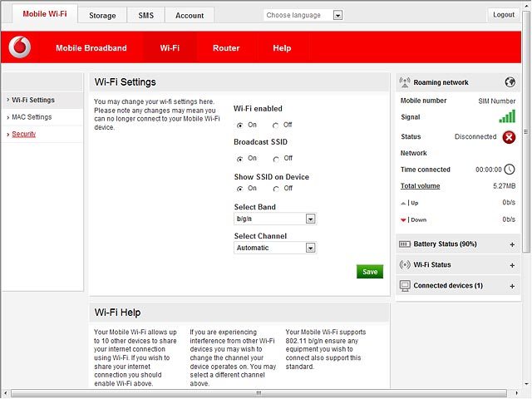Screen dimensions: 532x399
Task: Click the roaming globe icon
Action: pyautogui.click(x=510, y=82)
